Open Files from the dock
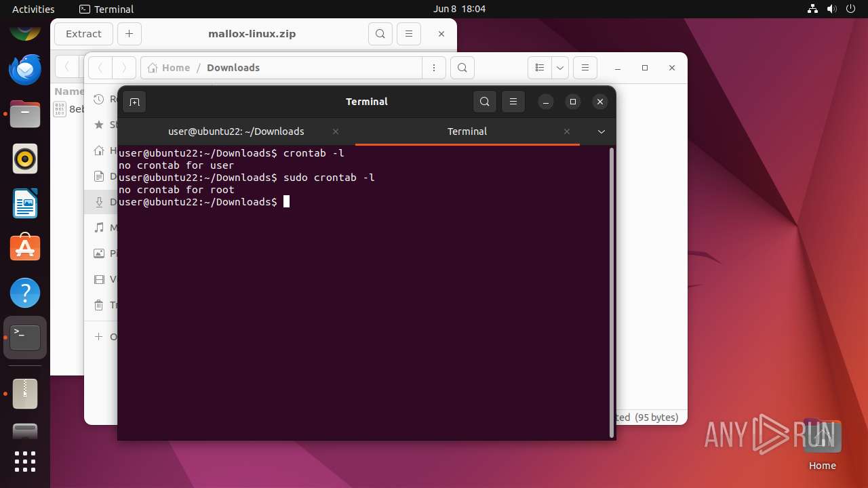Screen dimensions: 868x488 (x=25, y=114)
